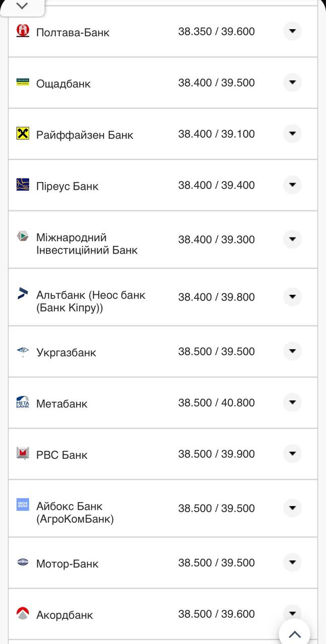The height and width of the screenshot is (644, 326).
Task: Expand Укргазбанк exchange rate details
Action: [292, 351]
